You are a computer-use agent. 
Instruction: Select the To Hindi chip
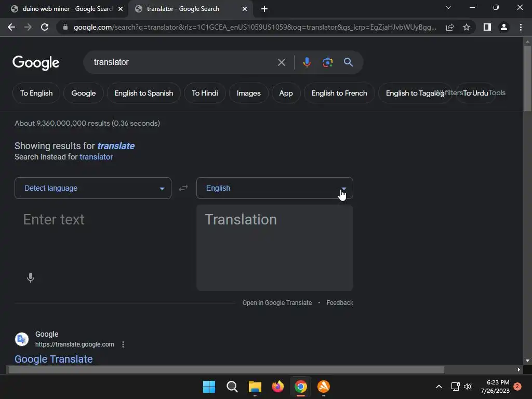tap(205, 93)
